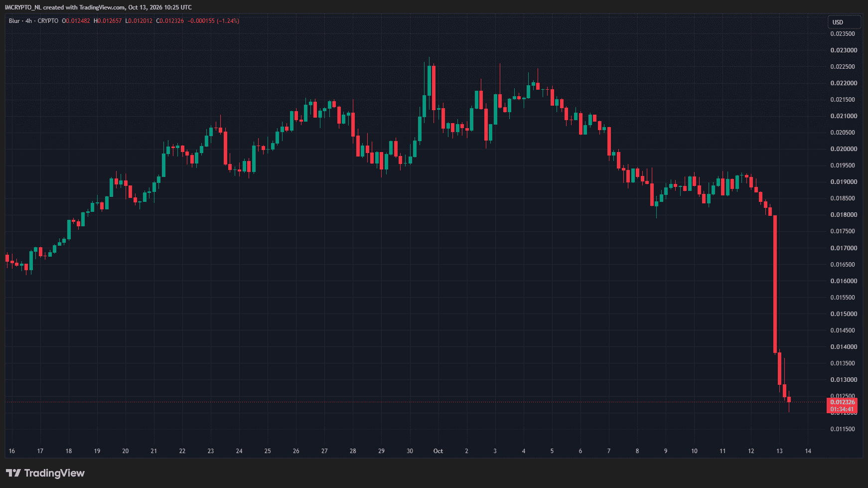Open the USD currency selector
The image size is (868, 488).
(844, 22)
